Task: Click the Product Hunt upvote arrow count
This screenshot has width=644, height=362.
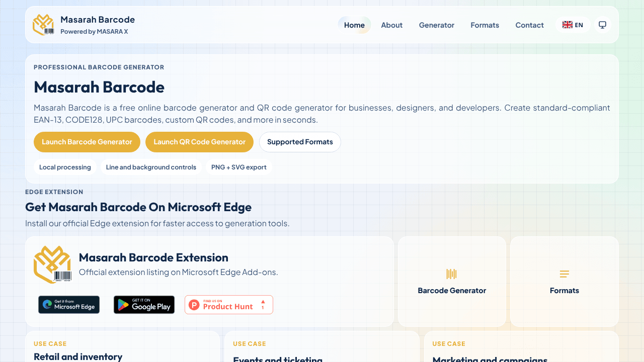Action: tap(263, 305)
